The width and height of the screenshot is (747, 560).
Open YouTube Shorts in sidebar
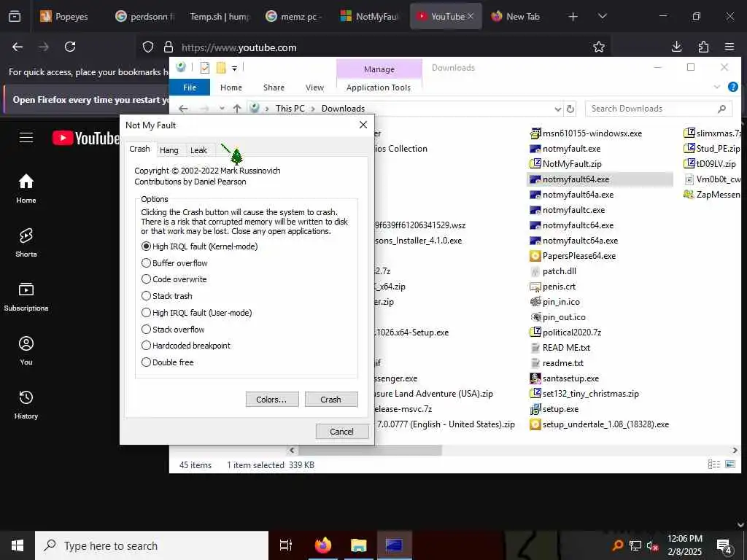(26, 242)
